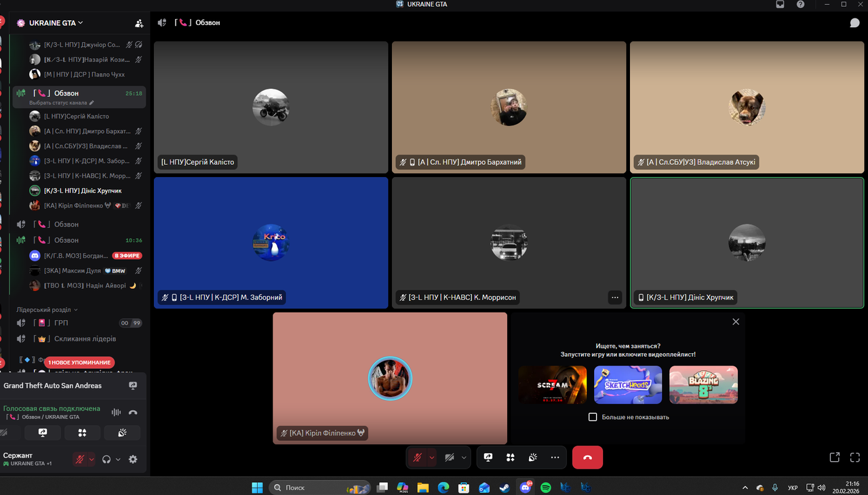The image size is (868, 495).
Task: Toggle the microphone mute in the call bar
Action: pyautogui.click(x=417, y=458)
